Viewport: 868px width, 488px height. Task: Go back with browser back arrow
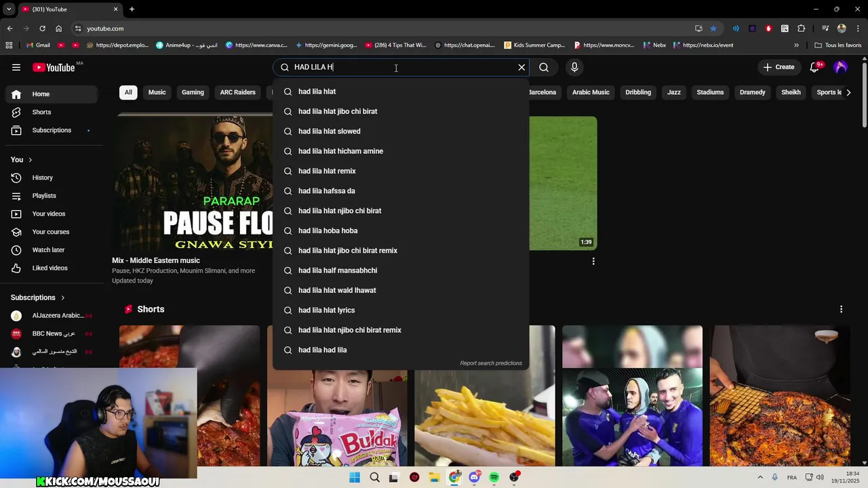tap(9, 28)
